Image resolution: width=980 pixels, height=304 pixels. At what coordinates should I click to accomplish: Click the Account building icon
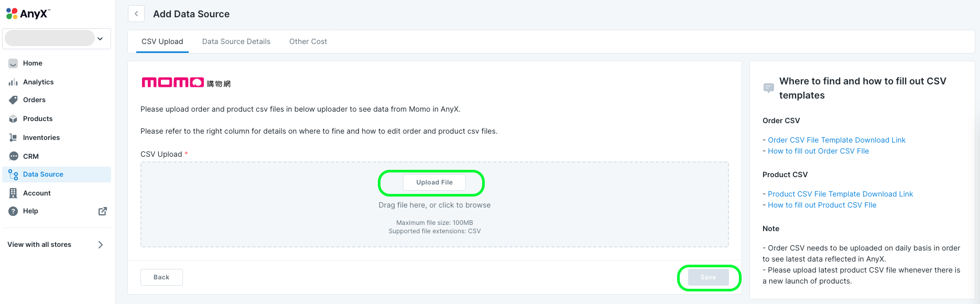pyautogui.click(x=13, y=193)
